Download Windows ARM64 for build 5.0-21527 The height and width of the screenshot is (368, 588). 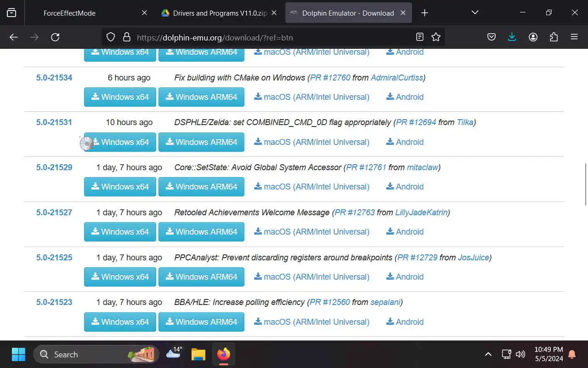[201, 232]
